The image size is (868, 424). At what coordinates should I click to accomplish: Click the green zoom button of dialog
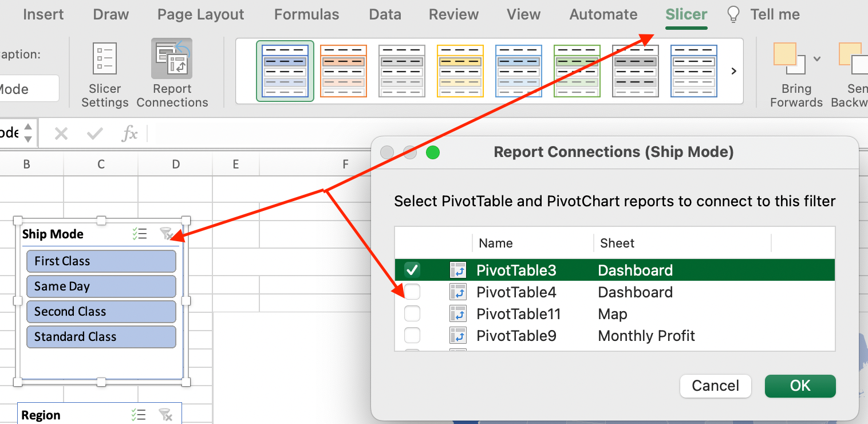coord(433,152)
